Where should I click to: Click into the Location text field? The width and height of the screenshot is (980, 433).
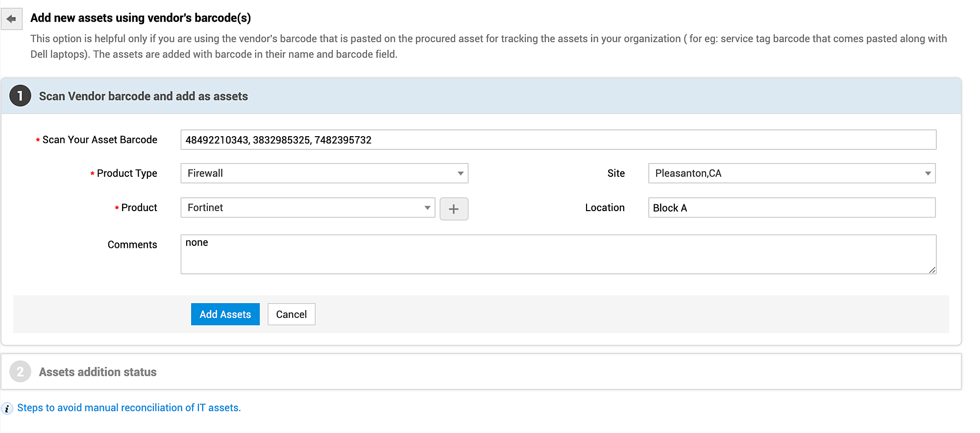point(791,208)
